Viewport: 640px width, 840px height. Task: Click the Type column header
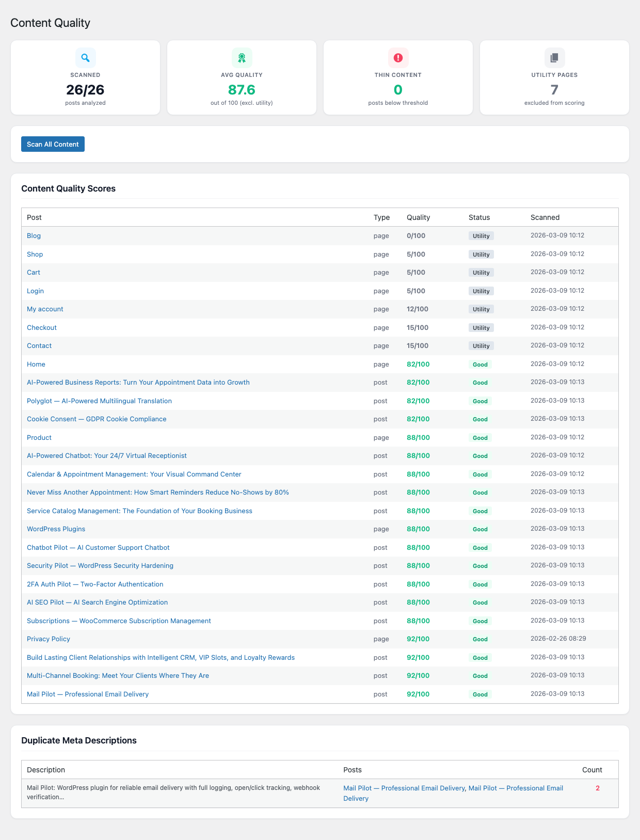[x=382, y=217]
